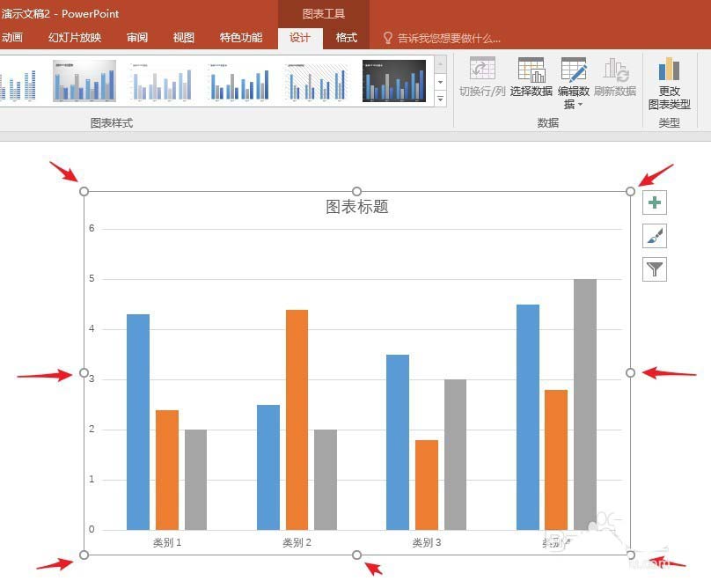Select the gray bar in category 3
The image size is (711, 588).
[455, 454]
